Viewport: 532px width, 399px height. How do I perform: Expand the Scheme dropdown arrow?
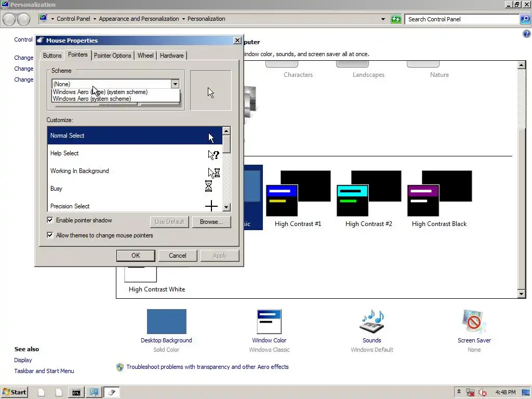point(175,84)
